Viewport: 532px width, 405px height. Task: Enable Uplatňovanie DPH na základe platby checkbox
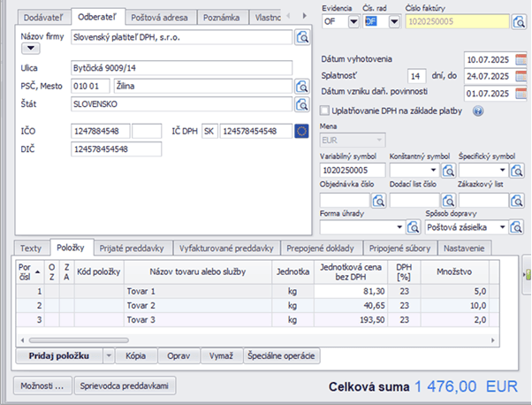pos(323,111)
